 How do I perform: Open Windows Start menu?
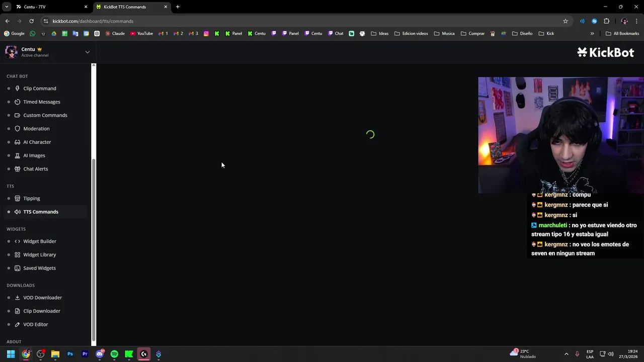pos(11,354)
